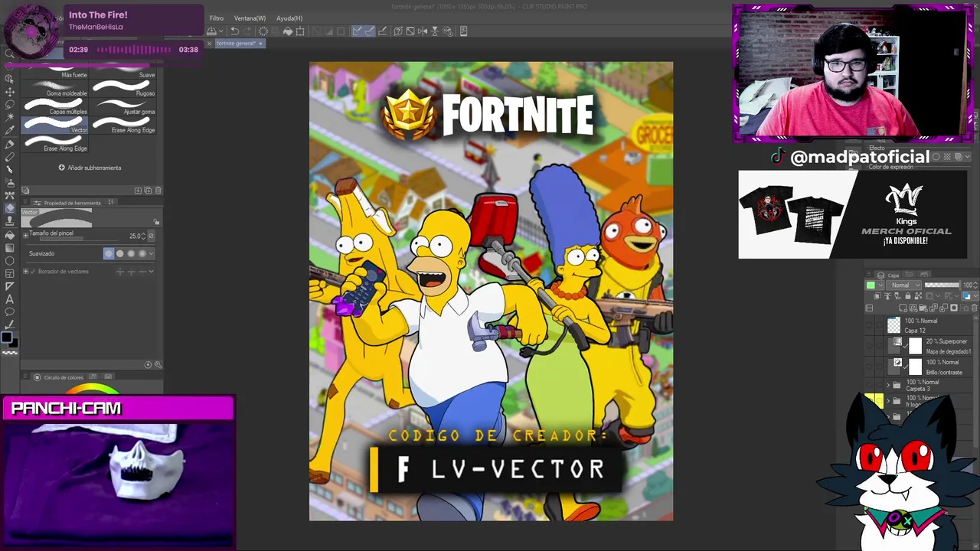Select the Eyedropper tool
The image size is (980, 551).
point(9,130)
